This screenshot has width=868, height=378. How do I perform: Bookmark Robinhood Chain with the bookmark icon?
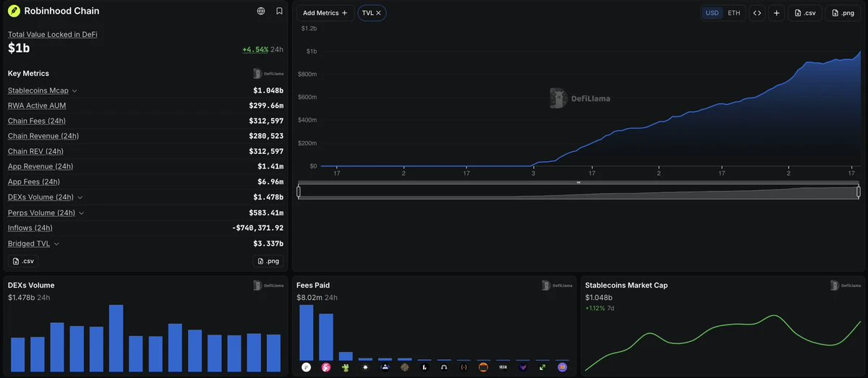(279, 11)
